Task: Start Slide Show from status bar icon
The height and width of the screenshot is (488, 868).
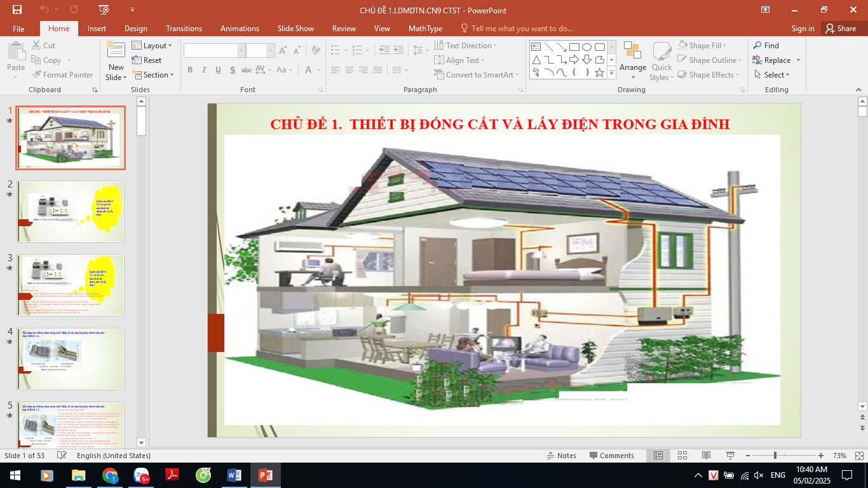Action: click(x=730, y=456)
